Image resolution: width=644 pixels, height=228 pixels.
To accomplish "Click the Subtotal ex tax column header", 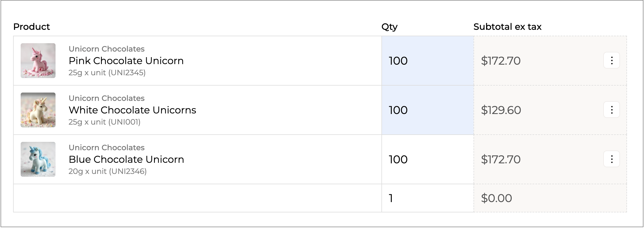I will [507, 27].
